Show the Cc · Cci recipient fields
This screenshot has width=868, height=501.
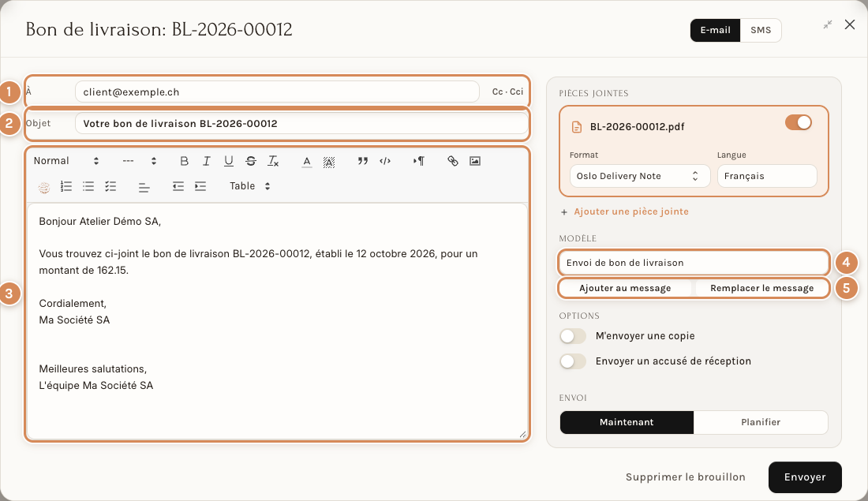pos(507,92)
